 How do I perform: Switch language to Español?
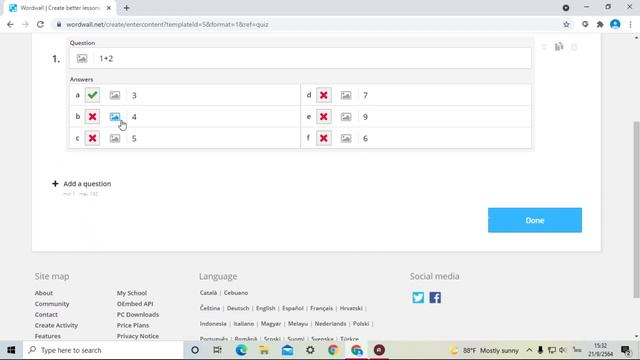pyautogui.click(x=293, y=308)
